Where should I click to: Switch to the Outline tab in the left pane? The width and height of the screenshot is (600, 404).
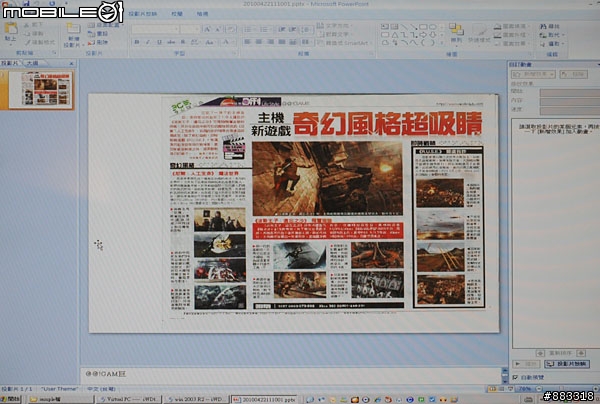(x=33, y=63)
